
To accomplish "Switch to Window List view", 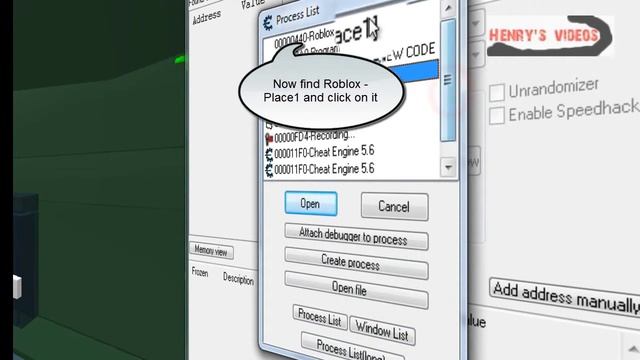I will (x=382, y=331).
